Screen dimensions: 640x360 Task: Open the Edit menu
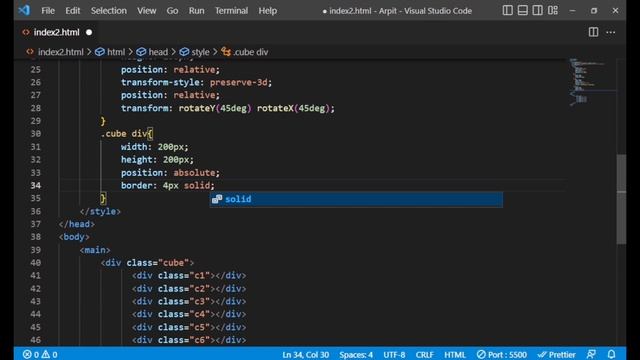pyautogui.click(x=73, y=11)
